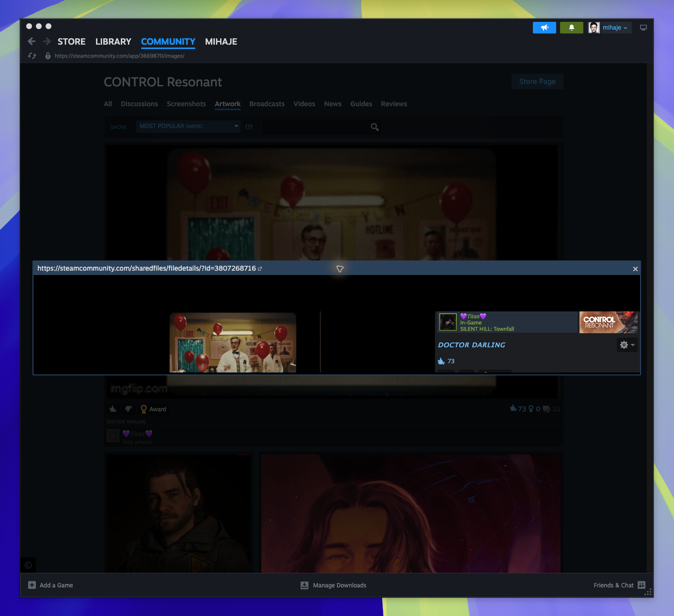Click the Add a Game plus icon
The image size is (674, 616).
32,585
